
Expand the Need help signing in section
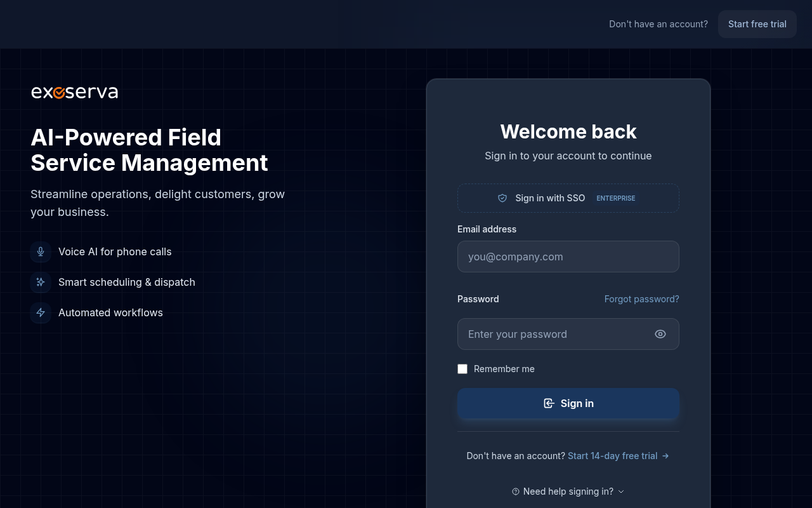(x=568, y=491)
